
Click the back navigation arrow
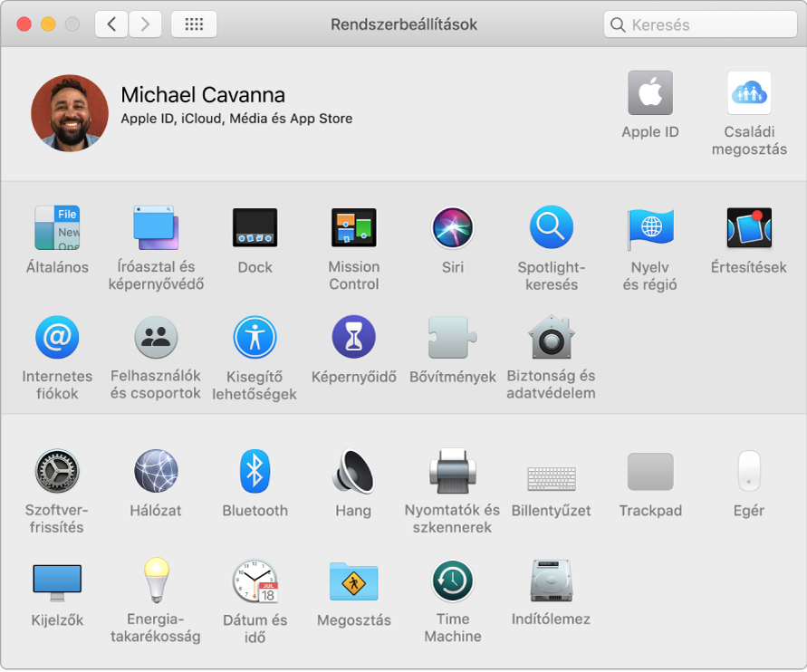(x=112, y=24)
